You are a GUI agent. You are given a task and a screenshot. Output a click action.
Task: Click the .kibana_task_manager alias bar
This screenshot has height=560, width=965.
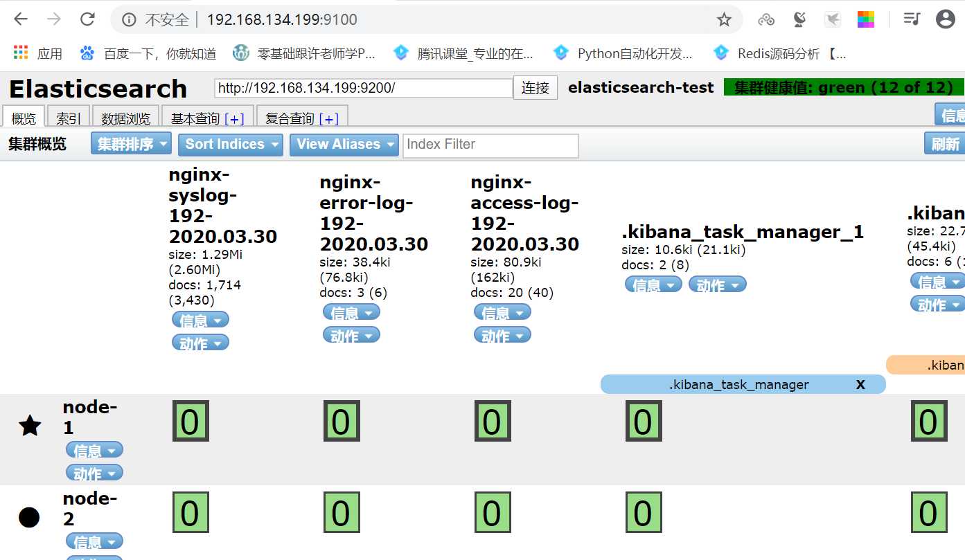click(x=743, y=384)
